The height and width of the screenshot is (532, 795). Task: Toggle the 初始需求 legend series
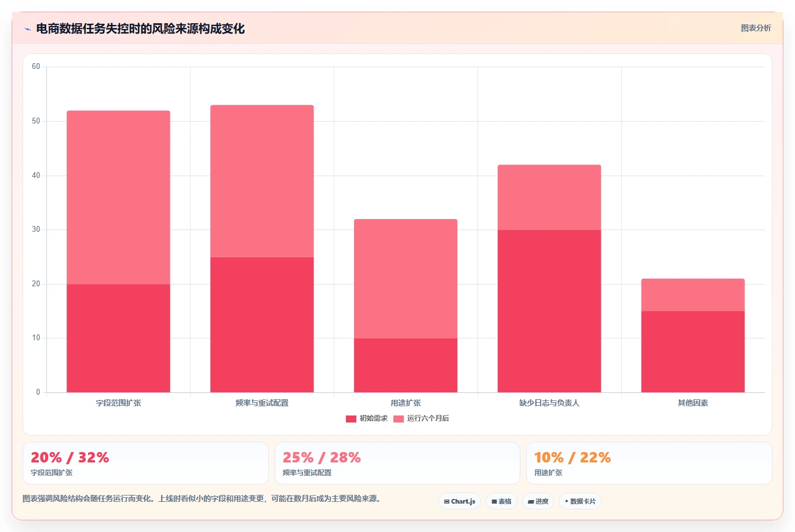coord(367,418)
